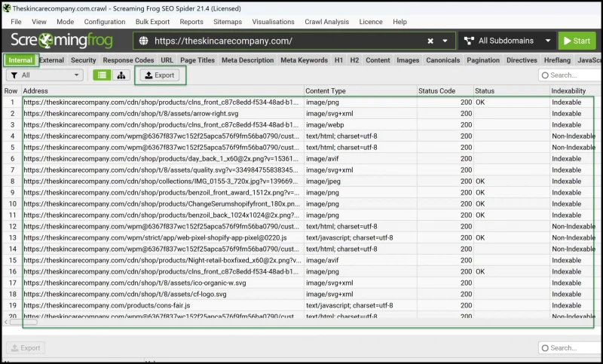
Task: Click the Screaming Frog title bar icon
Action: (x=7, y=8)
